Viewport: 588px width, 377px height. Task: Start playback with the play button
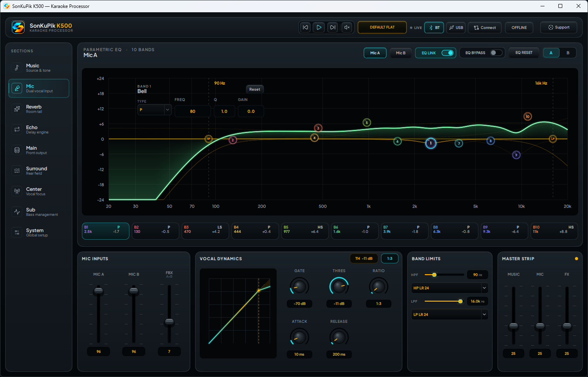pyautogui.click(x=319, y=27)
